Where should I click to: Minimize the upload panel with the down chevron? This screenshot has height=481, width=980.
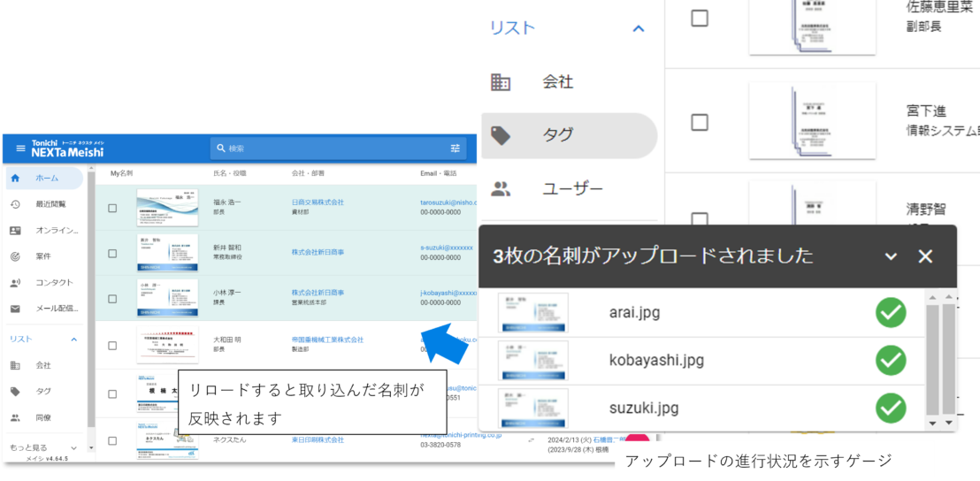pos(892,256)
